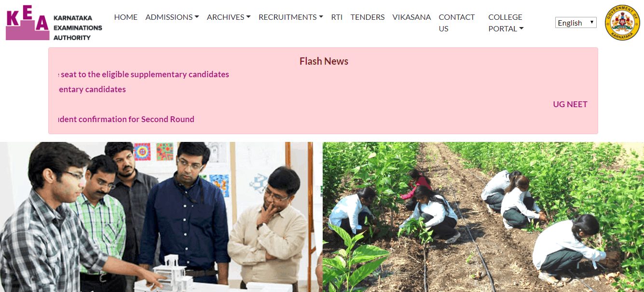Expand the ADMISSIONS dropdown menu

pyautogui.click(x=172, y=17)
